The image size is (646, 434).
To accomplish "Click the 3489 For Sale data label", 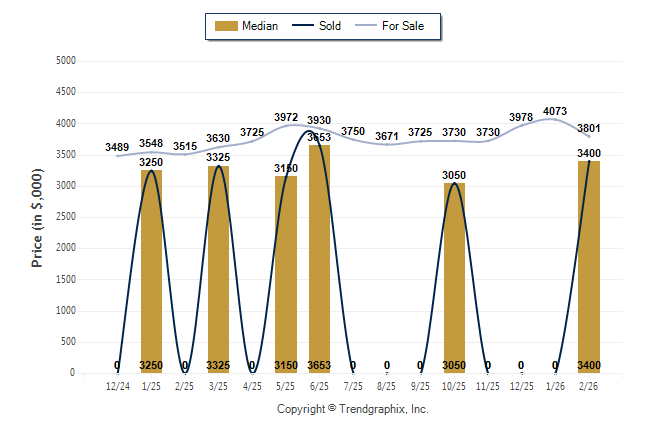I will tap(117, 148).
